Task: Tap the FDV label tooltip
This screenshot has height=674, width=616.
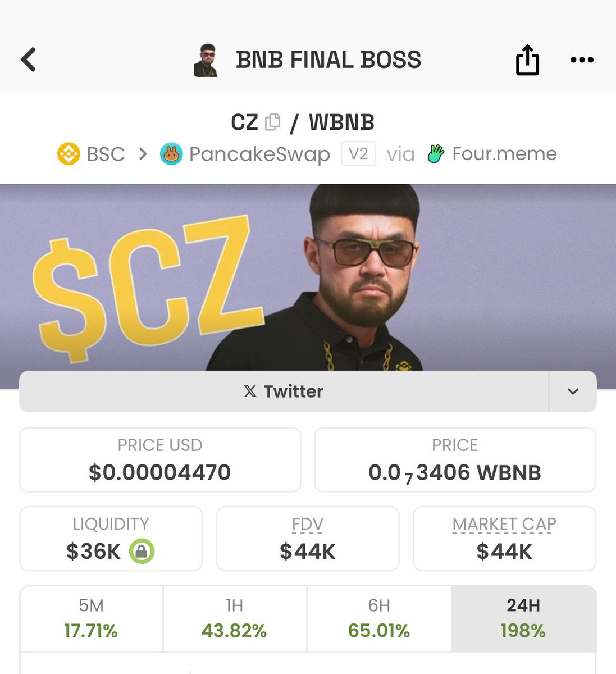Action: (308, 524)
